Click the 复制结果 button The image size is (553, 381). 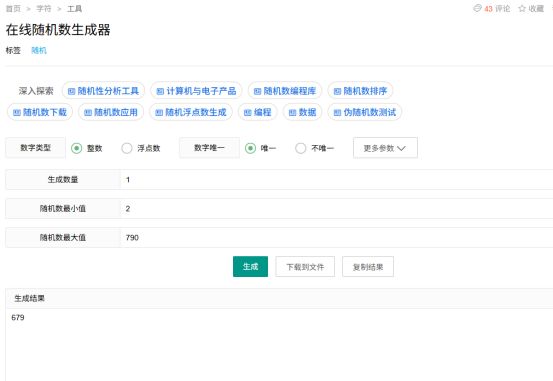pyautogui.click(x=368, y=267)
